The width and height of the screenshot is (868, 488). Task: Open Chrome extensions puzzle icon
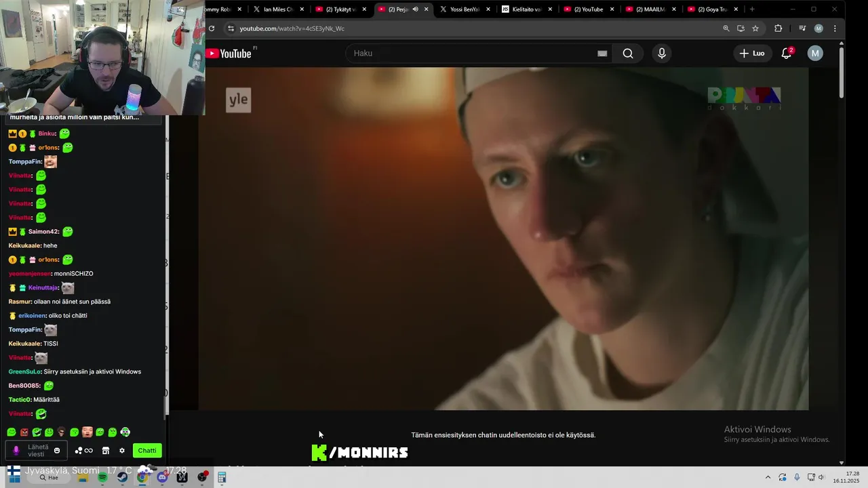pyautogui.click(x=778, y=28)
